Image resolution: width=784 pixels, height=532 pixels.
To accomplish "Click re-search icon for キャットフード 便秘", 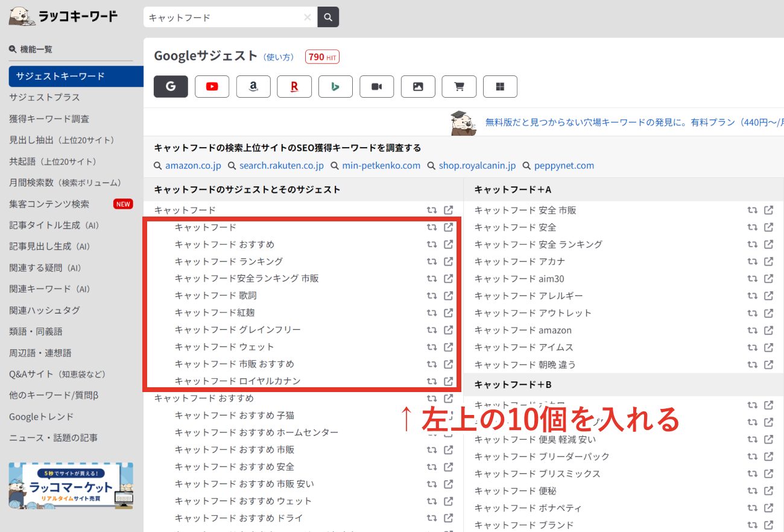I will coord(752,491).
